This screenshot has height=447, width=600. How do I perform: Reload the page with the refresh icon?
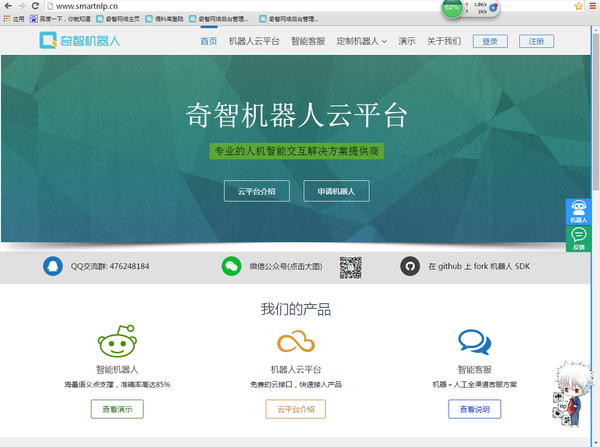[x=35, y=6]
